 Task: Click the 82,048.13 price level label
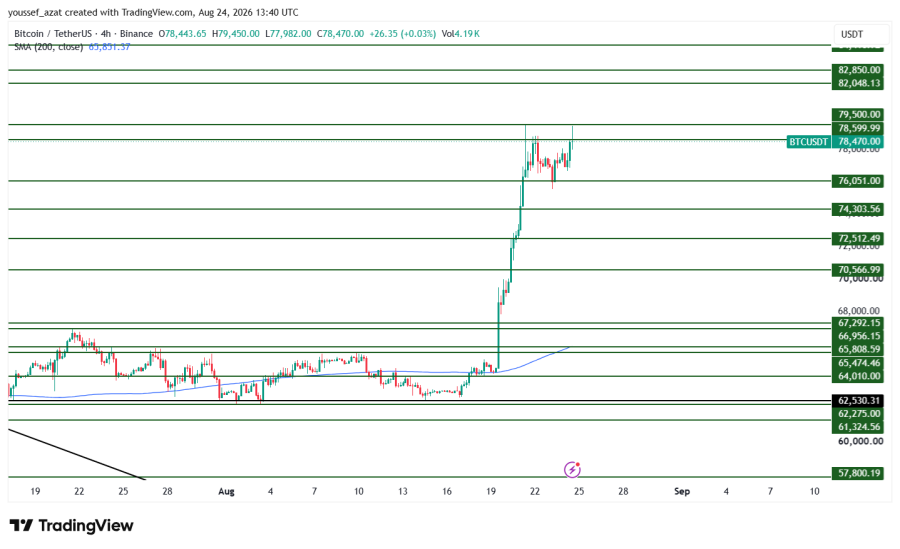point(858,83)
